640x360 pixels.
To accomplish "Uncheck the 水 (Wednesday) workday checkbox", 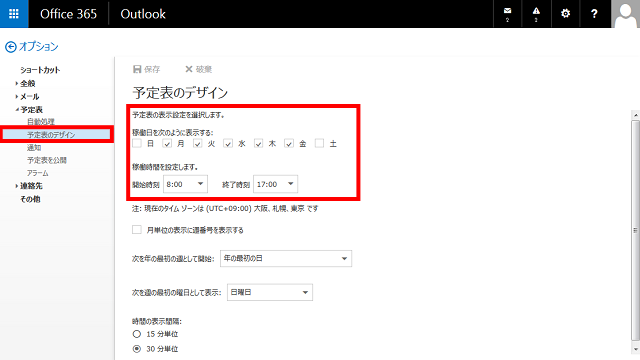I will (x=228, y=143).
